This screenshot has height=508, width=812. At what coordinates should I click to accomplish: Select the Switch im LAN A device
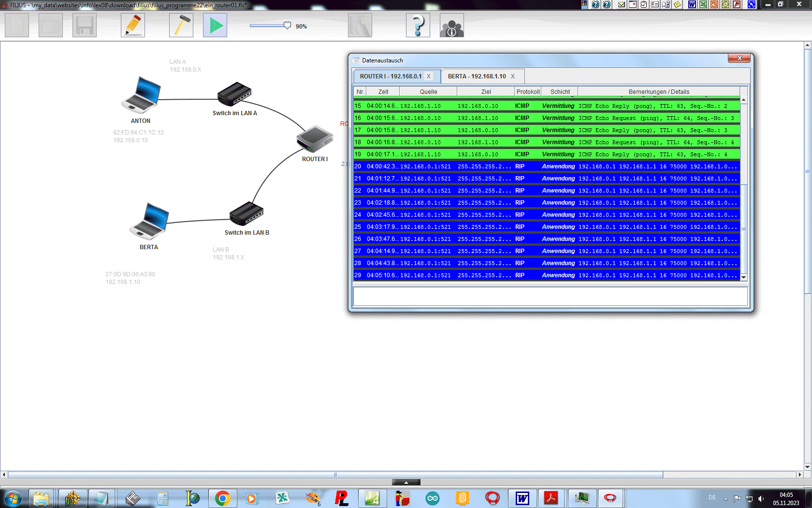[234, 94]
